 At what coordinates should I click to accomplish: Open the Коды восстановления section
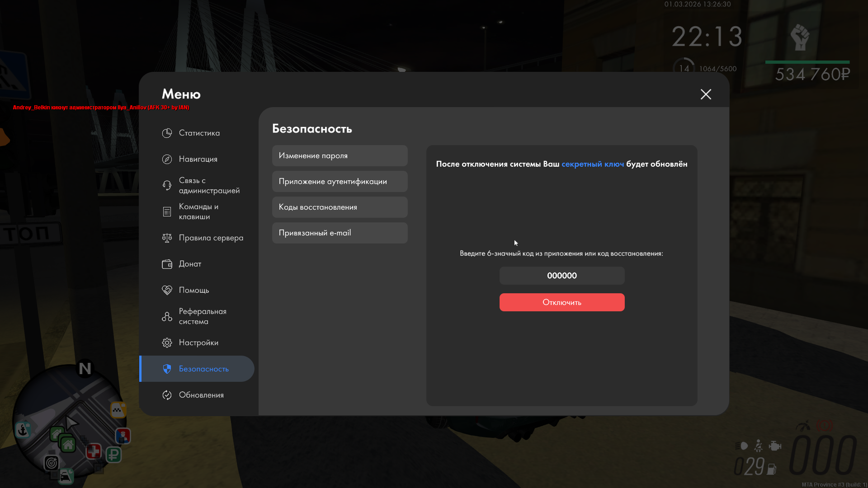pyautogui.click(x=340, y=207)
